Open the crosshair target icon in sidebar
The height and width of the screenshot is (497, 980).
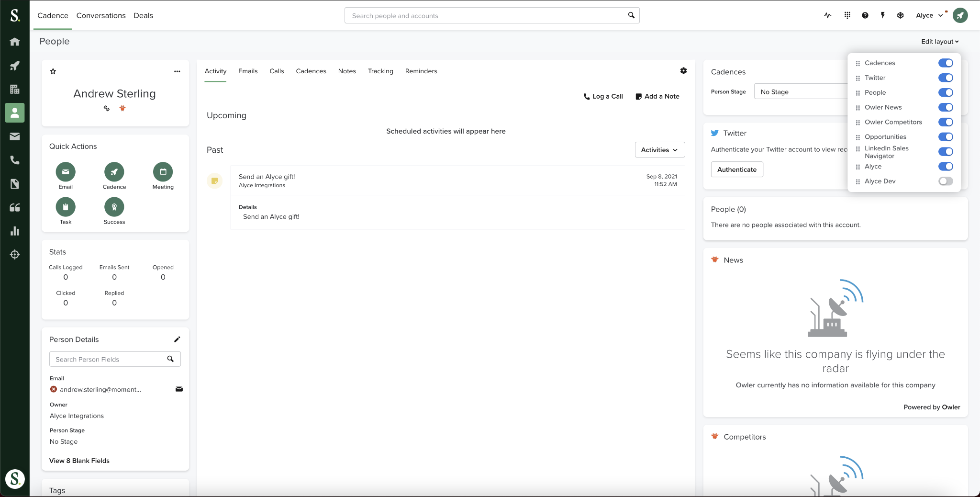pyautogui.click(x=15, y=255)
